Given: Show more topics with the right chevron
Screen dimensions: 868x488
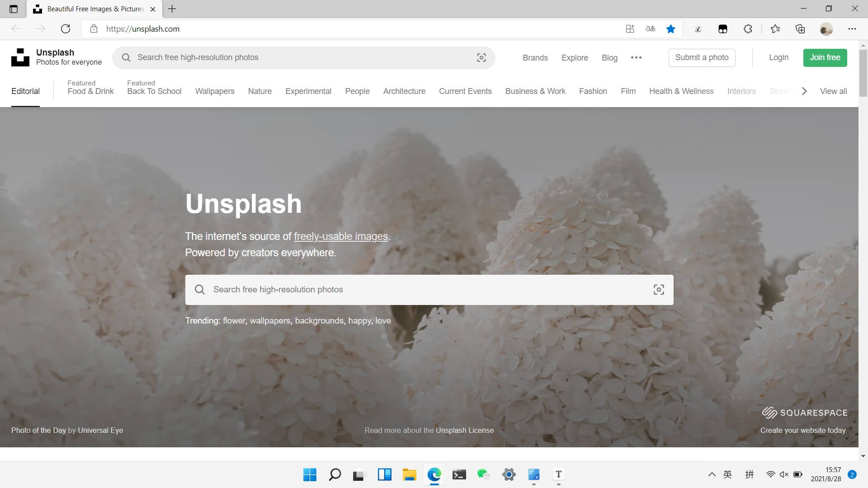Looking at the screenshot, I should point(804,91).
